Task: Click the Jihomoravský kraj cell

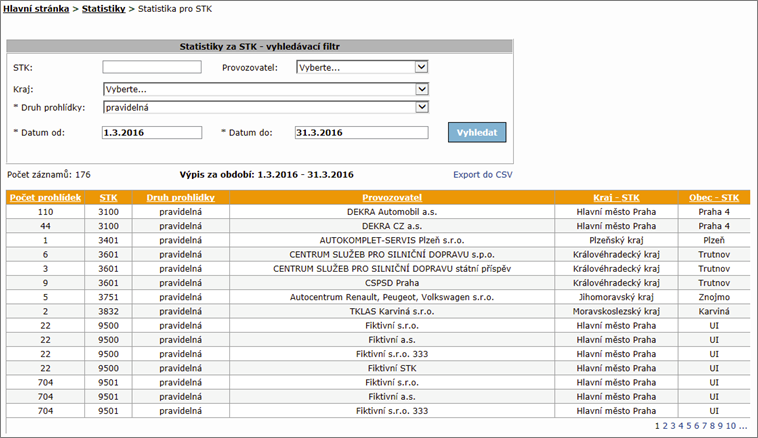Action: click(616, 297)
